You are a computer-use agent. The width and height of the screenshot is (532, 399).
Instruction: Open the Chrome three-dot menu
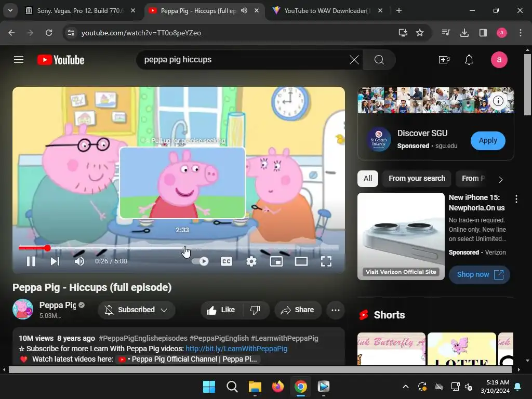click(x=521, y=33)
